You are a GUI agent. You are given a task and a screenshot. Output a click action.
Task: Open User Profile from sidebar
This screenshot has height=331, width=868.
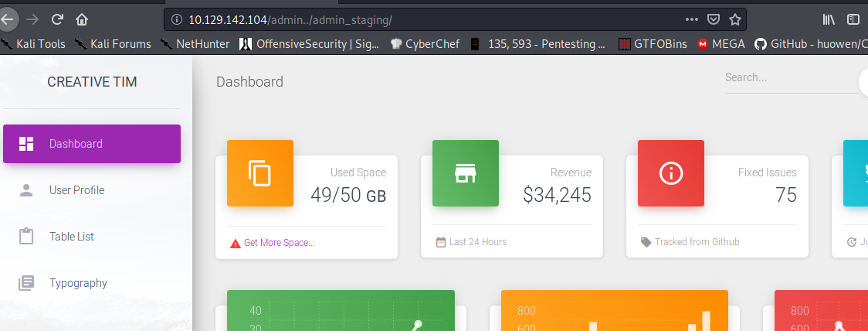[x=76, y=190]
